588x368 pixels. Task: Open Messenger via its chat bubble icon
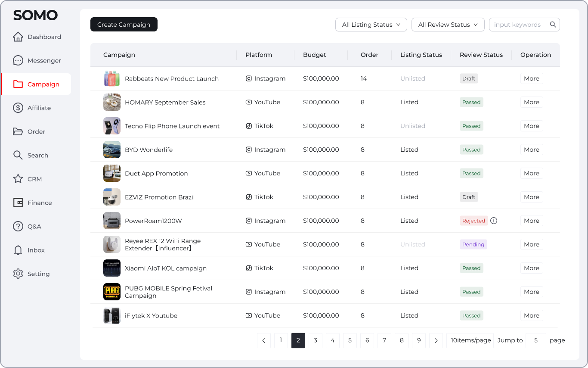coord(18,61)
